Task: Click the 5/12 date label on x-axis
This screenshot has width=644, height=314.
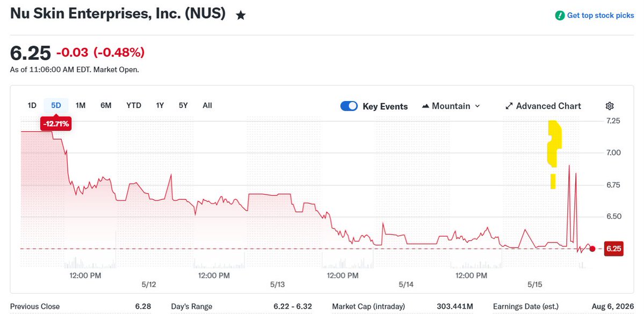Action: (x=149, y=284)
